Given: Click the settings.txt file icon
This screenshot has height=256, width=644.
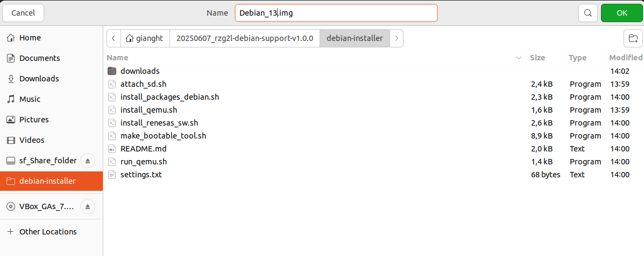Looking at the screenshot, I should (x=112, y=175).
